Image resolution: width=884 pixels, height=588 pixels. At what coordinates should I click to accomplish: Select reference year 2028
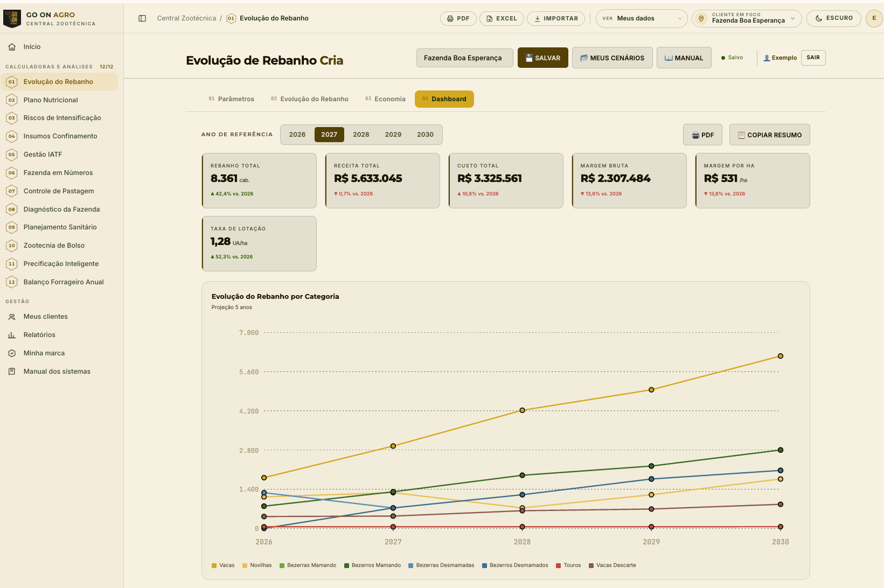[x=361, y=135]
